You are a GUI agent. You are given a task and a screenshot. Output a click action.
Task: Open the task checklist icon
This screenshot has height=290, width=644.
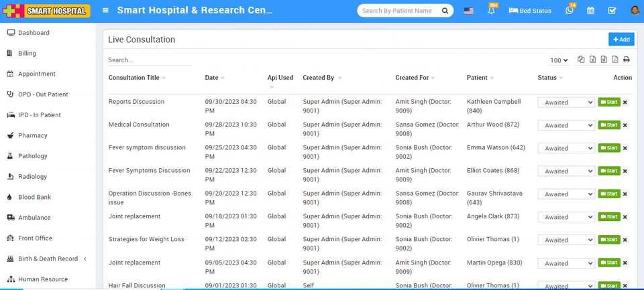pos(612,11)
